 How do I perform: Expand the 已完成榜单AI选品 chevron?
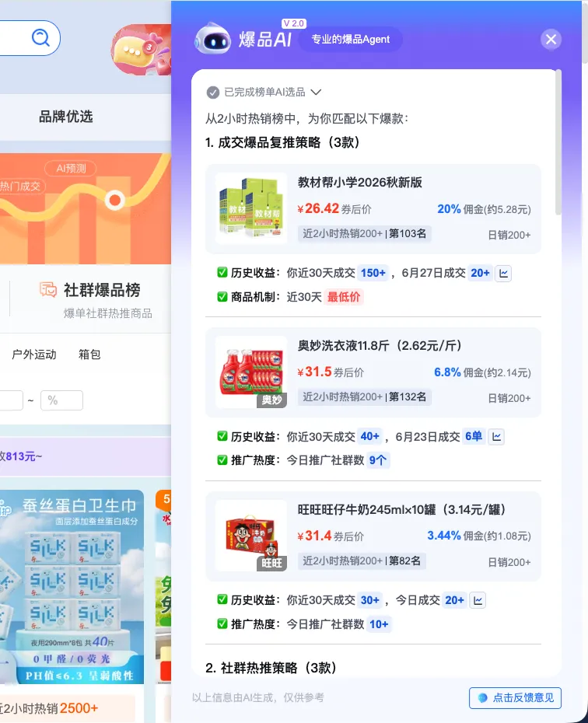[x=316, y=93]
